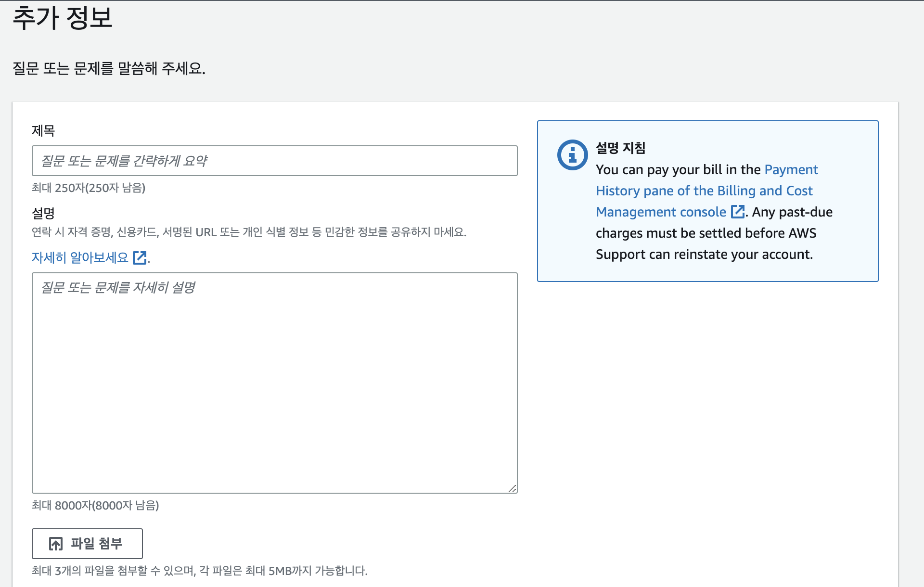Click the 'Support can reinstate your account' text

pos(704,254)
